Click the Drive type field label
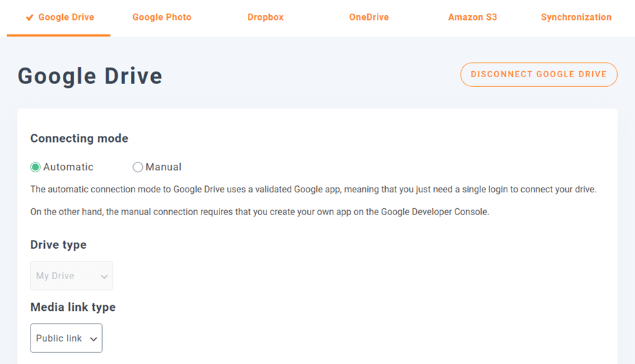The width and height of the screenshot is (635, 364). [x=59, y=245]
